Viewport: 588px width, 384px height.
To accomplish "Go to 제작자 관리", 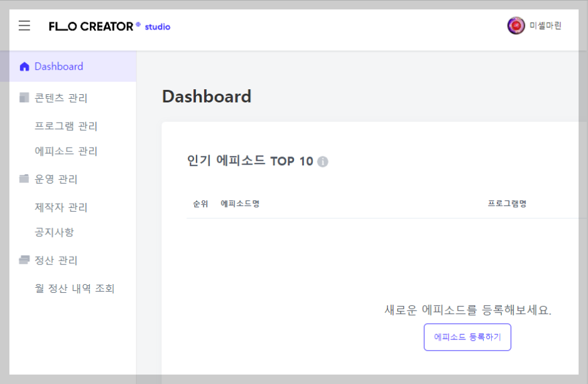I will point(61,207).
